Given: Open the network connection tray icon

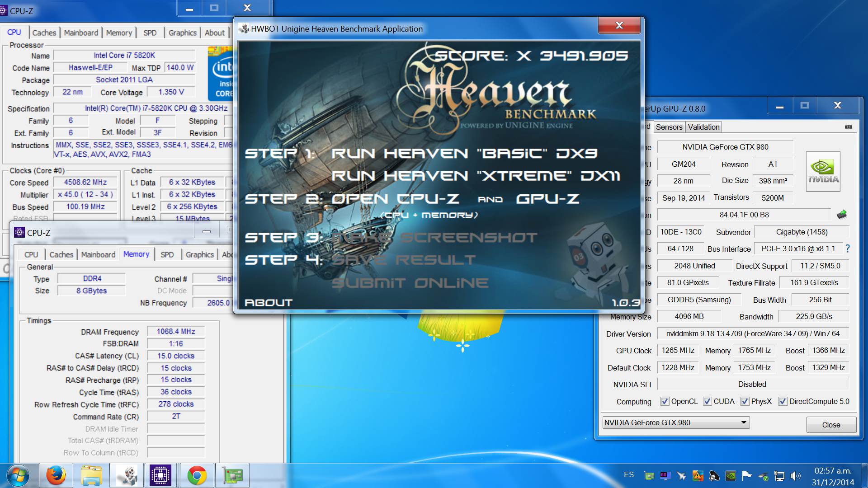Looking at the screenshot, I should coord(779,475).
